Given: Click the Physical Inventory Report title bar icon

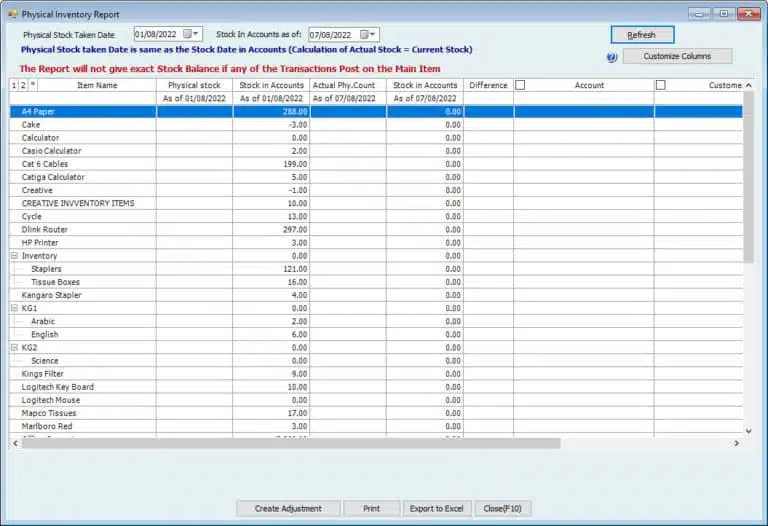Looking at the screenshot, I should 12,13.
